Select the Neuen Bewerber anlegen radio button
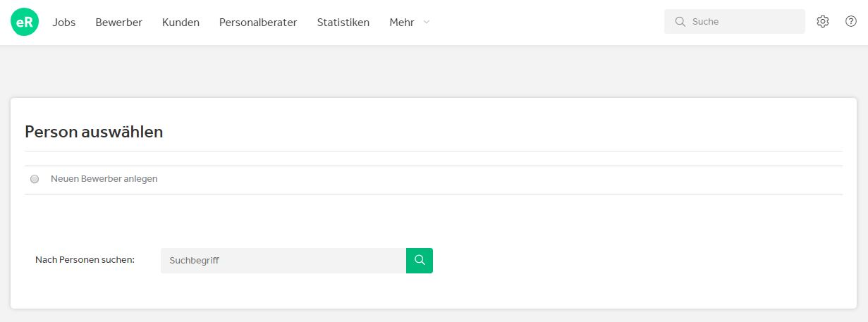Viewport: 868px width, 322px height. pyautogui.click(x=35, y=179)
